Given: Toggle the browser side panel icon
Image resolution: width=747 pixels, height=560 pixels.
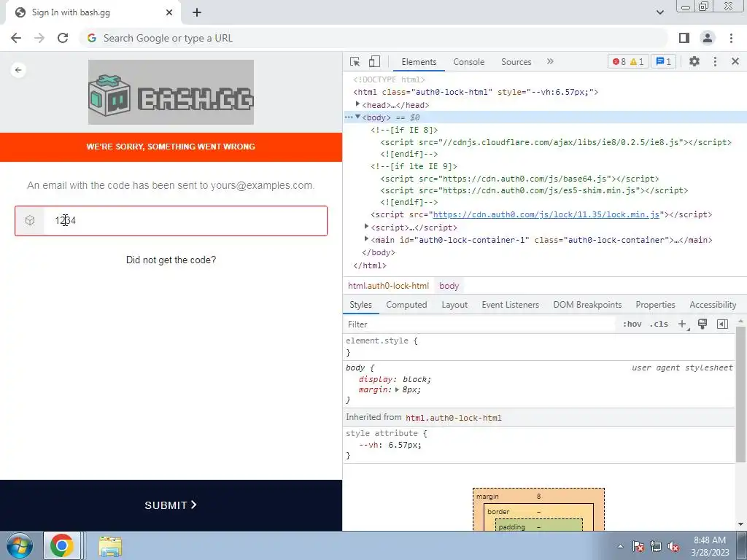Looking at the screenshot, I should coord(684,38).
